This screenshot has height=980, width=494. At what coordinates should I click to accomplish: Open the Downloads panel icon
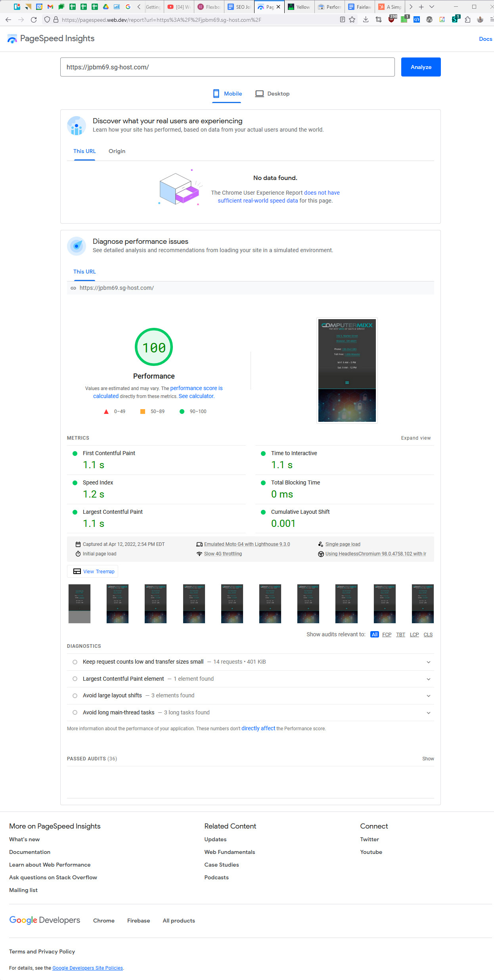point(366,19)
